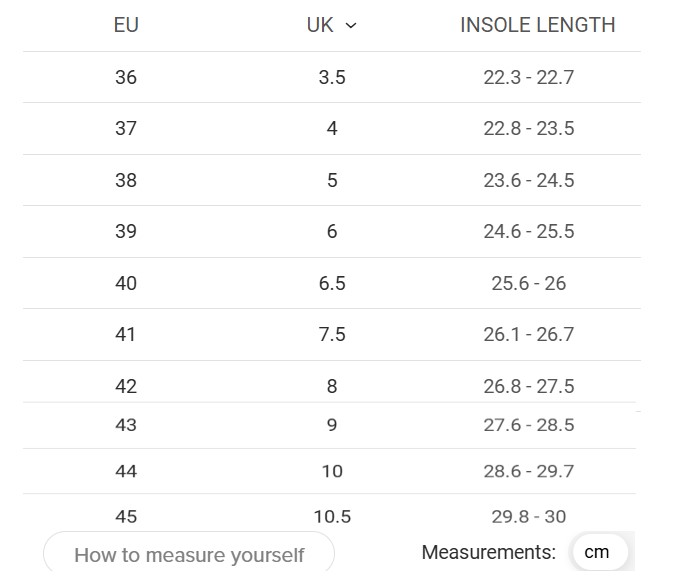This screenshot has height=576, width=679.
Task: Click the EU column header
Action: coord(126,25)
